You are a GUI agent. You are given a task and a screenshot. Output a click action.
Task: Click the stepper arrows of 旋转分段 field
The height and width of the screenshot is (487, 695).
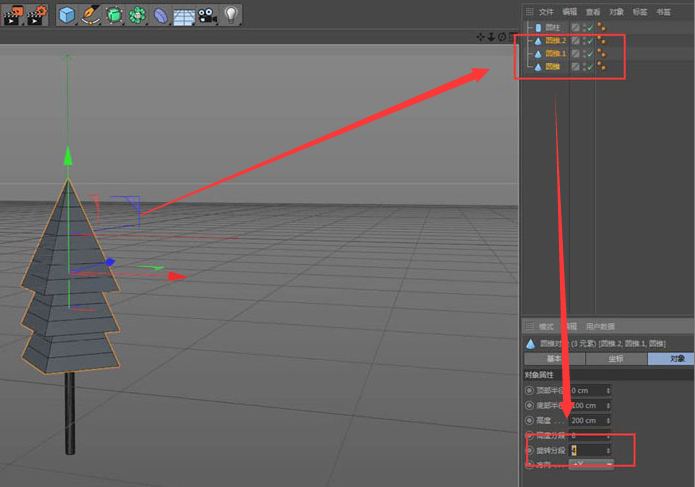(x=609, y=450)
